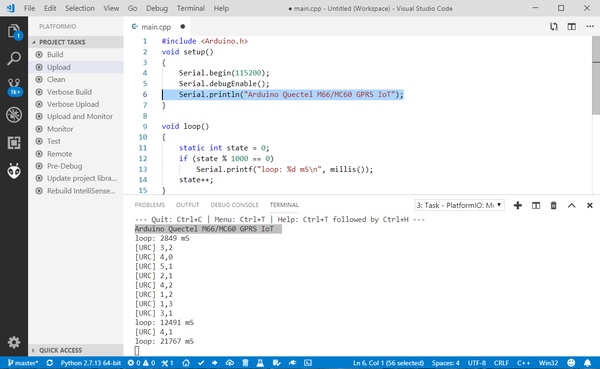
Task: Change indentation via Spaces: 4
Action: click(445, 363)
